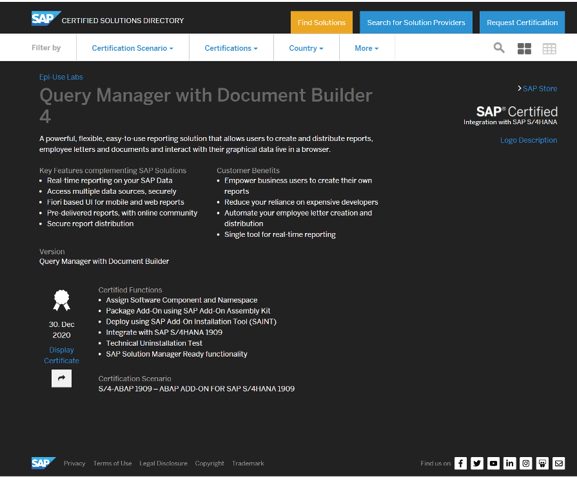
Task: Open the SlideShare icon in footer
Action: (542, 463)
